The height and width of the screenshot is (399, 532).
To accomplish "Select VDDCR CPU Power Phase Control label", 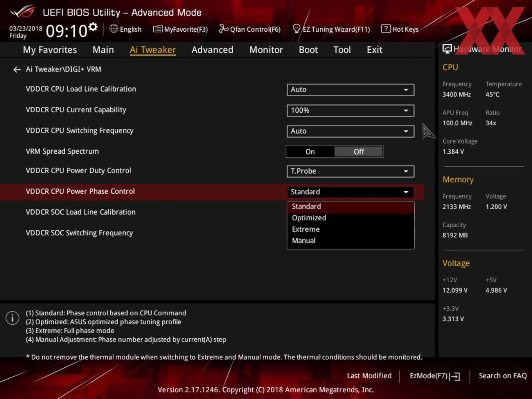I will (80, 191).
